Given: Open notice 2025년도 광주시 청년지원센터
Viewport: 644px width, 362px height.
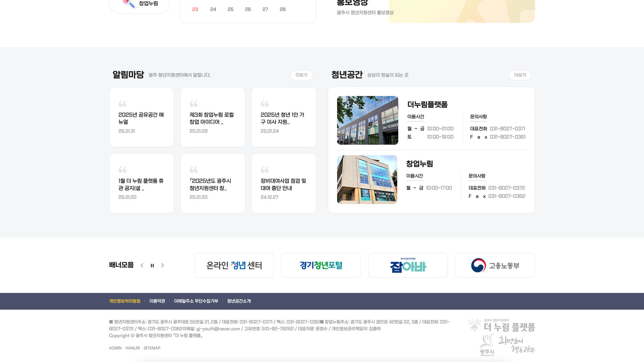Looking at the screenshot, I should pos(213,183).
